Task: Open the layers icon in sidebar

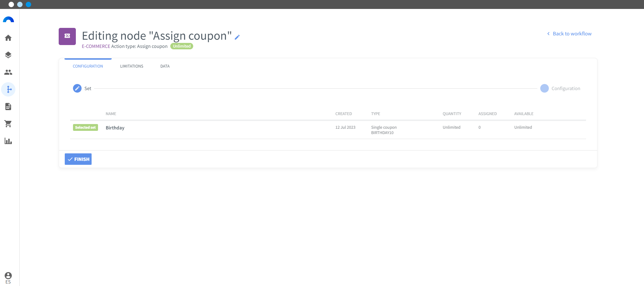Action: click(8, 55)
